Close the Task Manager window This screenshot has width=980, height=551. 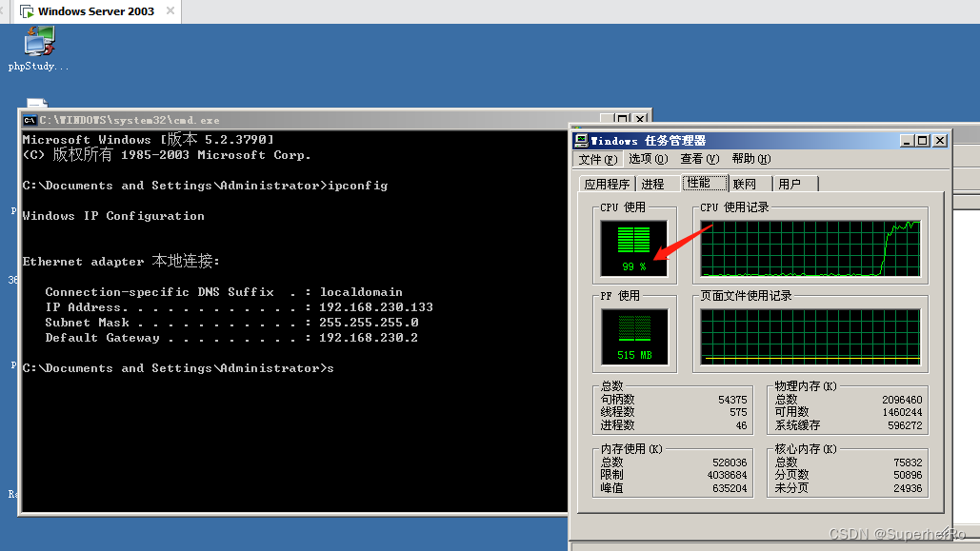(939, 141)
